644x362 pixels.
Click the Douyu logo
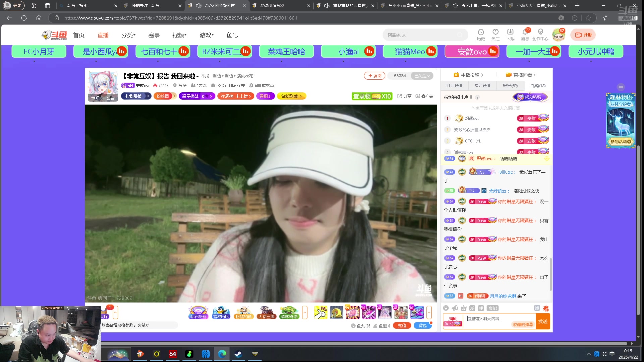click(x=54, y=35)
